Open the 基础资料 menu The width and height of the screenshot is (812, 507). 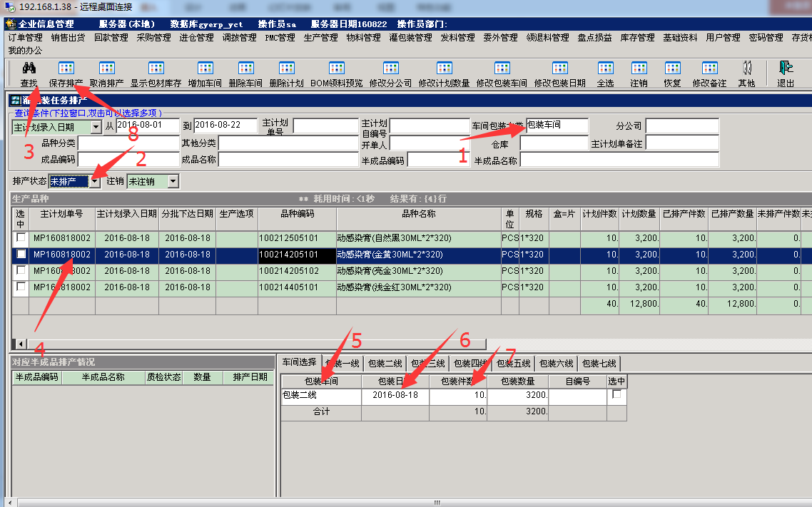pos(680,38)
